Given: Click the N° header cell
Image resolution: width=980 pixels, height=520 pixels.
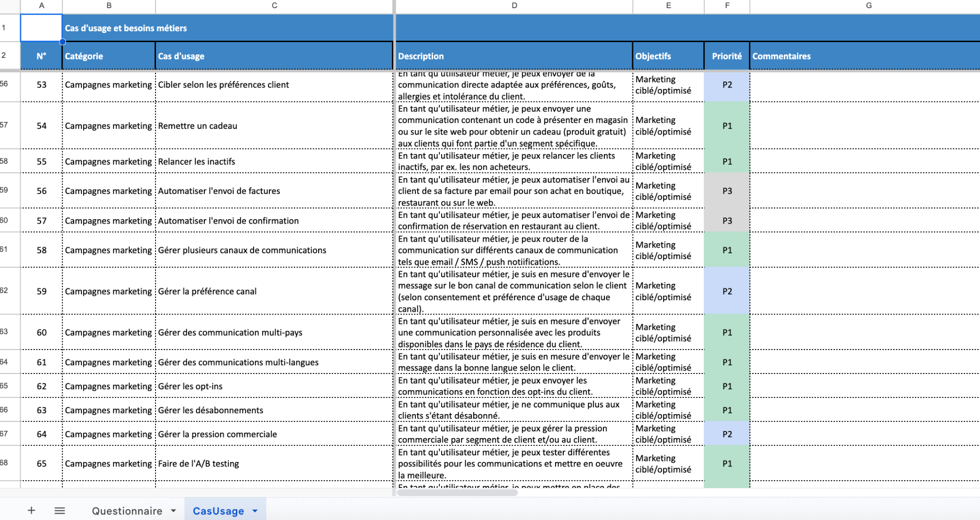Looking at the screenshot, I should tap(41, 56).
